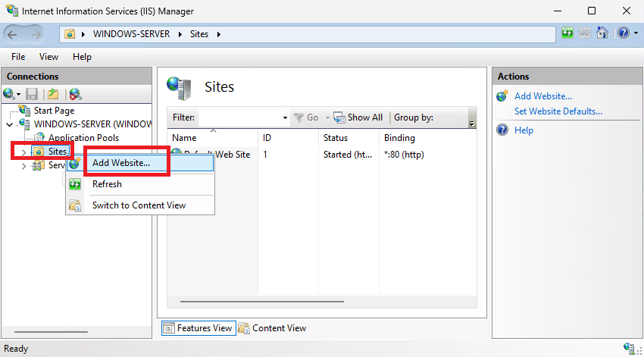Open the Help menu in the menu bar

click(x=82, y=57)
